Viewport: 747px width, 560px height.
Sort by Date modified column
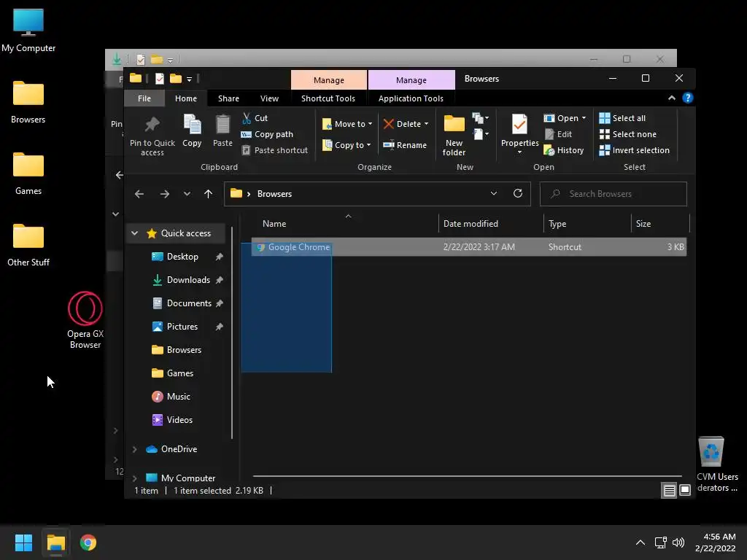[x=491, y=223]
